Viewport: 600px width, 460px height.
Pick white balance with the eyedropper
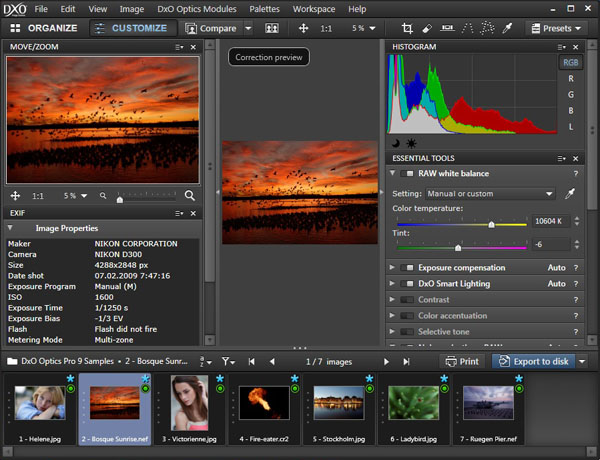[x=570, y=194]
